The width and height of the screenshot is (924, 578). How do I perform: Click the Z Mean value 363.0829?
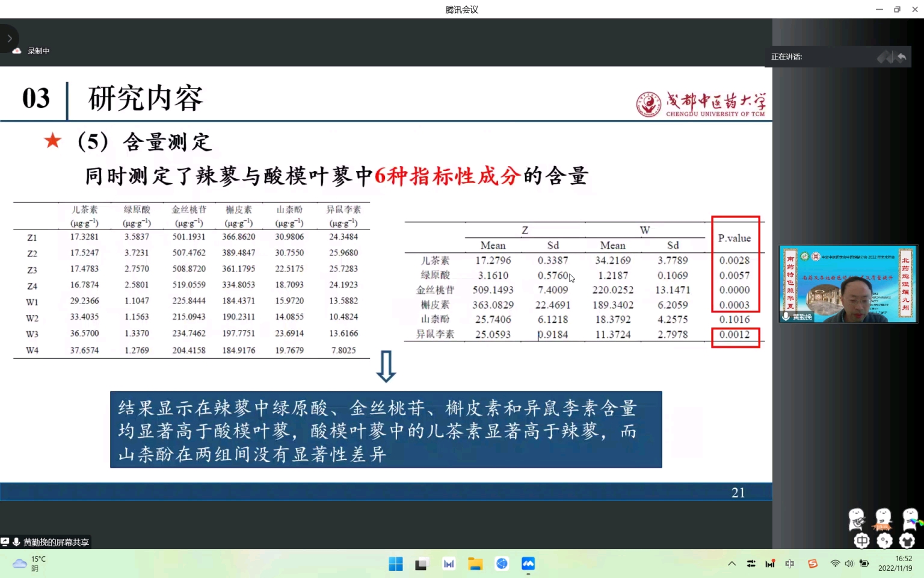tap(493, 305)
